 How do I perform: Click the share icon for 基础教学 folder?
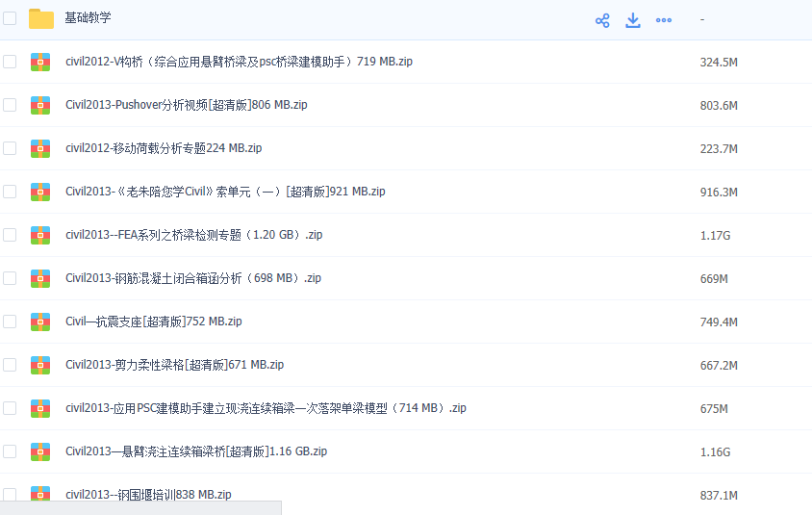[602, 21]
